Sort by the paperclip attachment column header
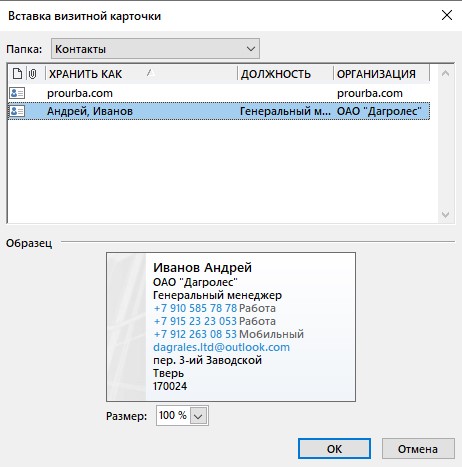The height and width of the screenshot is (467, 462). point(33,74)
